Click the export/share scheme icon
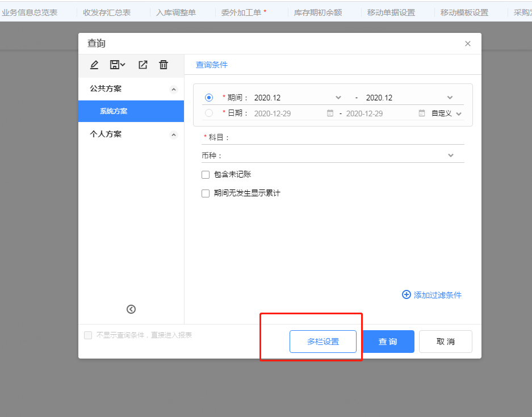Screen dimensions: 532x417 (143, 65)
